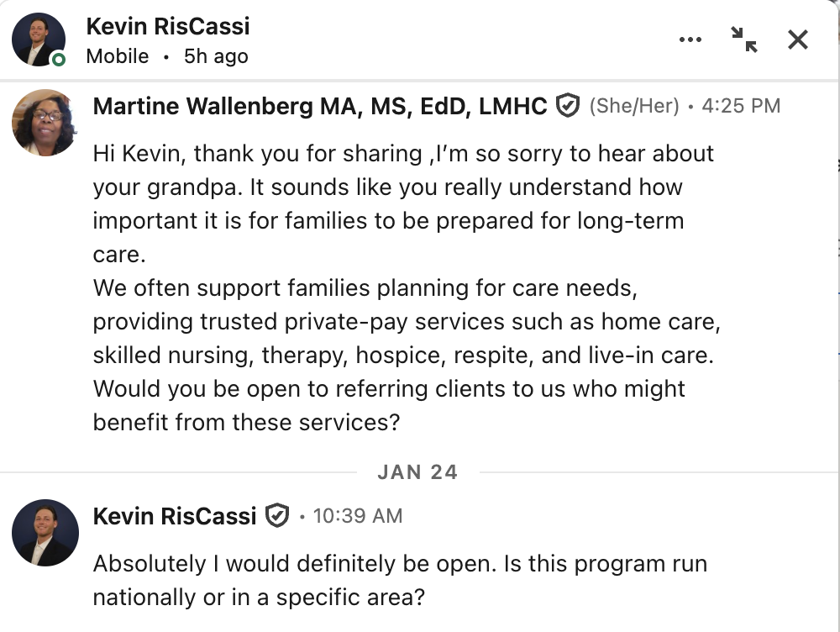Open Martine Wallenberg's profile picture
The image size is (840, 632).
[45, 123]
